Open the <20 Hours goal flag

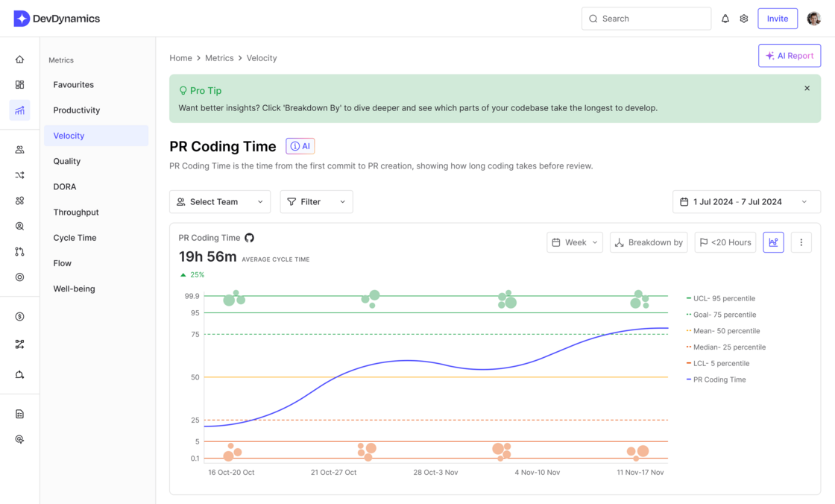click(725, 242)
